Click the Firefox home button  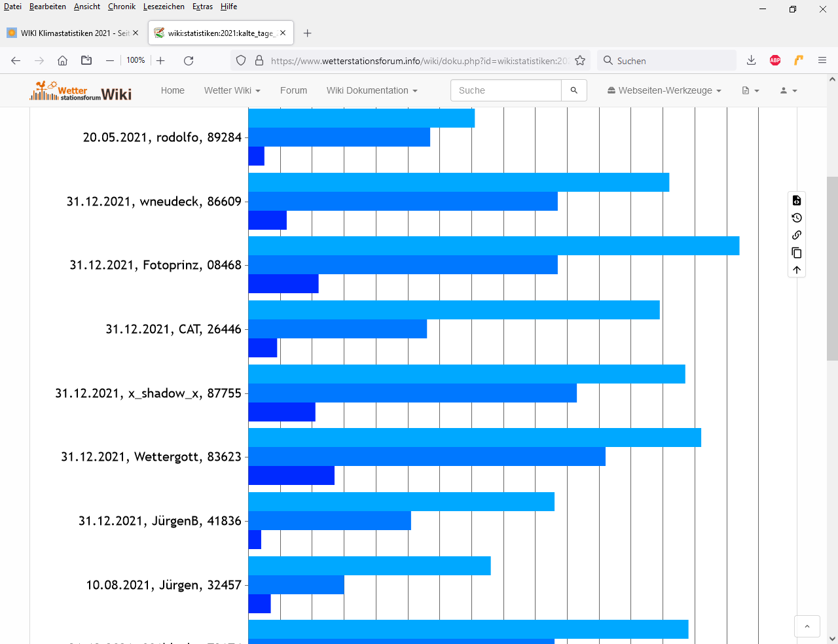click(x=63, y=61)
